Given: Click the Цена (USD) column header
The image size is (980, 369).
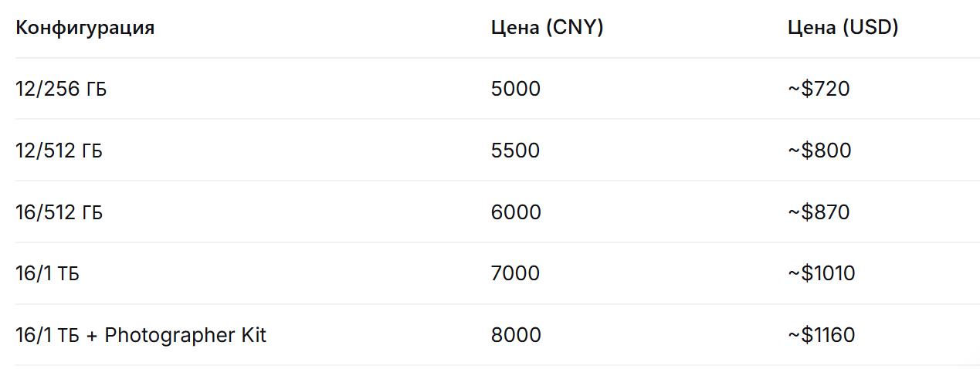Looking at the screenshot, I should tap(843, 29).
